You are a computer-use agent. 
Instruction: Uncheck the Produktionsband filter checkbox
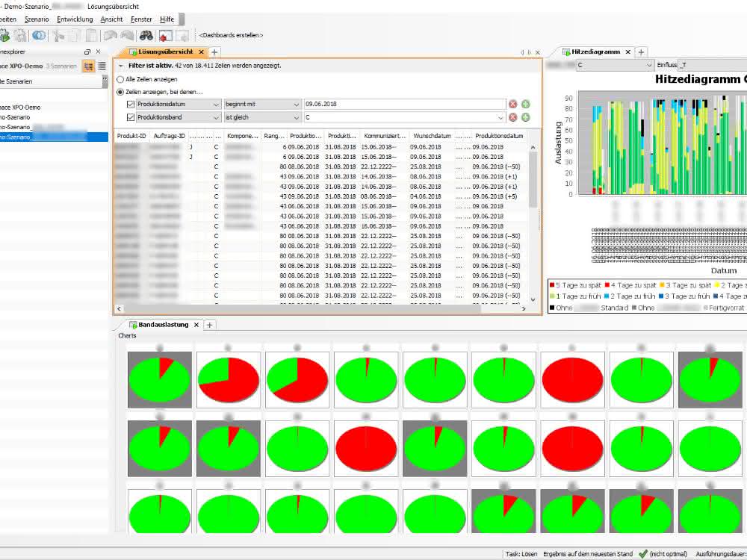131,117
